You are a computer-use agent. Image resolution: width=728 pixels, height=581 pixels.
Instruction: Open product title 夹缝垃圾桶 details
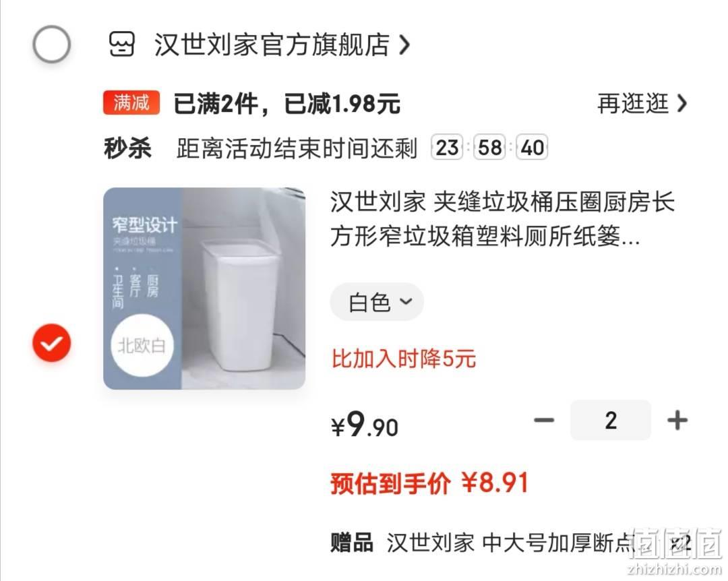[502, 219]
